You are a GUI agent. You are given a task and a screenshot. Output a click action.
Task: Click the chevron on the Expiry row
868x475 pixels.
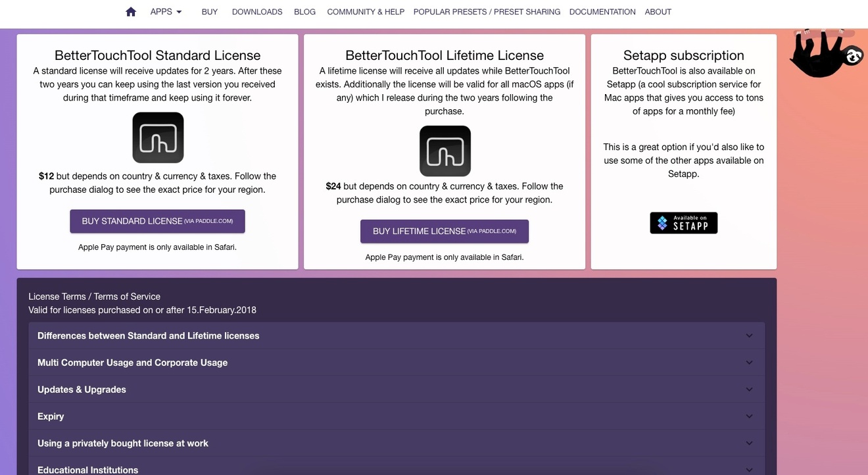pyautogui.click(x=749, y=416)
